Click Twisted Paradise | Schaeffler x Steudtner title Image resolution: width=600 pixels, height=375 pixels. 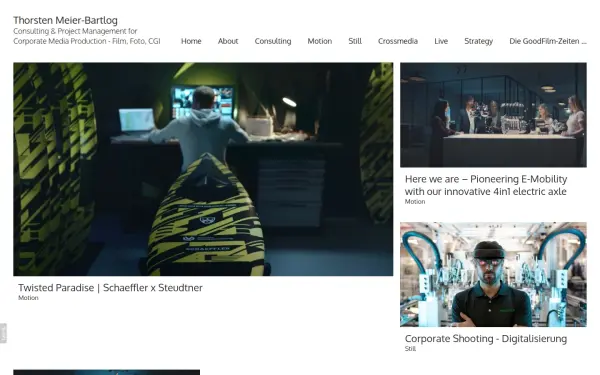pos(110,287)
